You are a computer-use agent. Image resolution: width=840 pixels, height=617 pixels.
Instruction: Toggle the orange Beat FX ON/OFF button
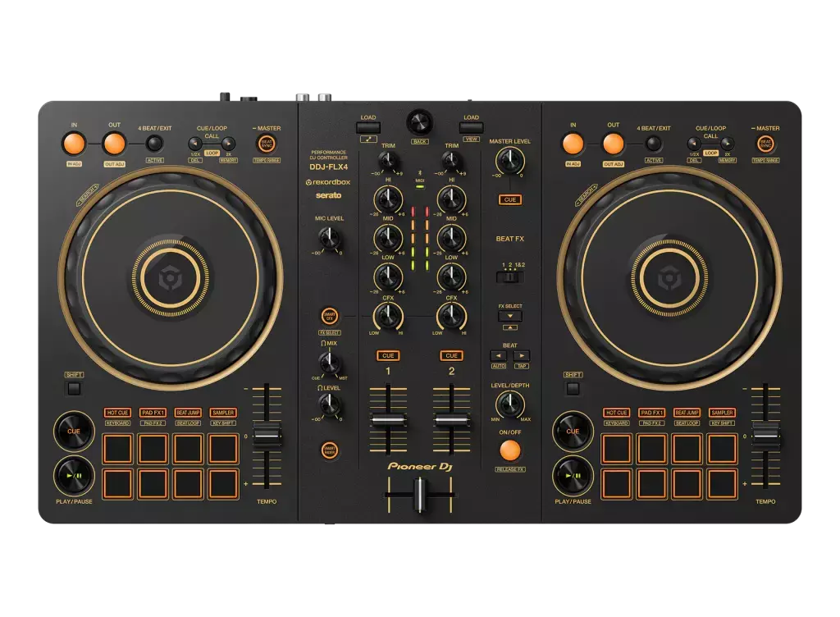(x=509, y=450)
